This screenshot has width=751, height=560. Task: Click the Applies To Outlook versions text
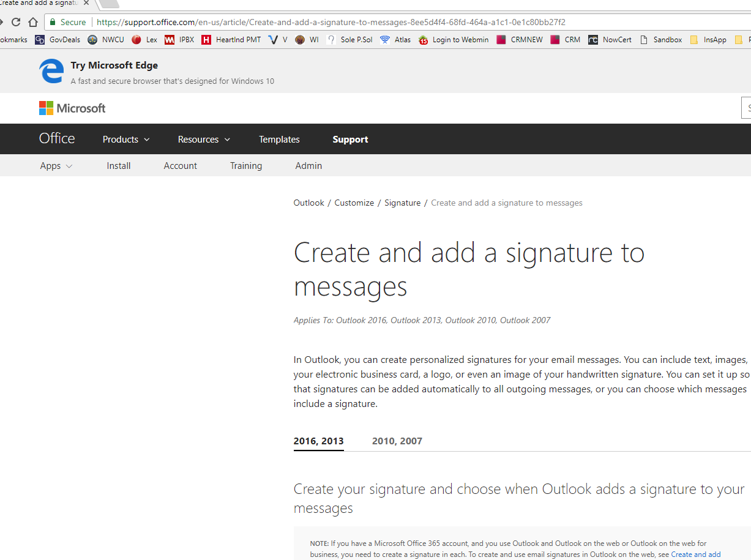coord(422,320)
